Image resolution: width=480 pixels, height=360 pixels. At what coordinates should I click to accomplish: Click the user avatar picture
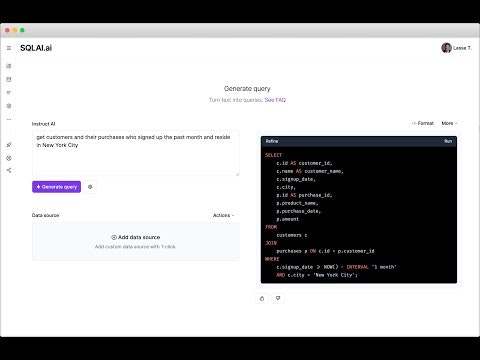tap(446, 48)
